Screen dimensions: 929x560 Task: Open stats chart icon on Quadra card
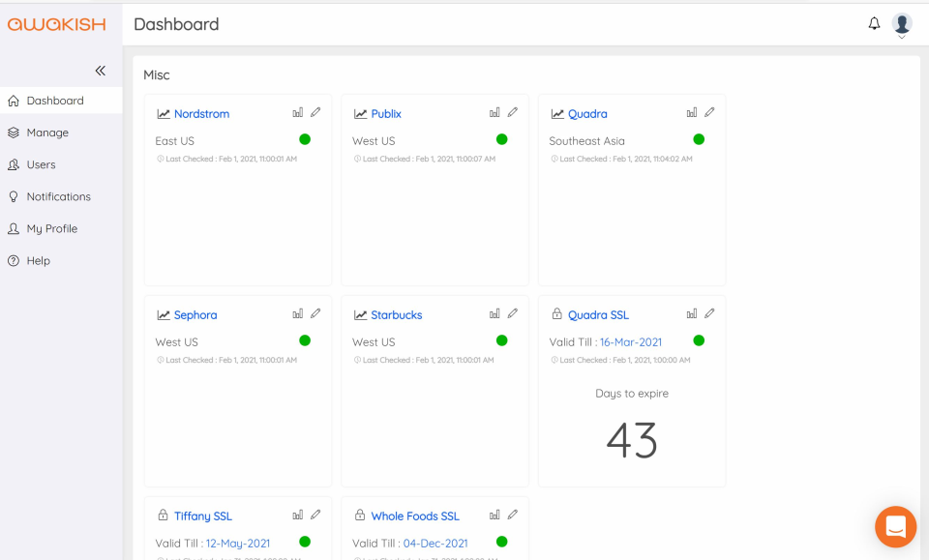[692, 112]
